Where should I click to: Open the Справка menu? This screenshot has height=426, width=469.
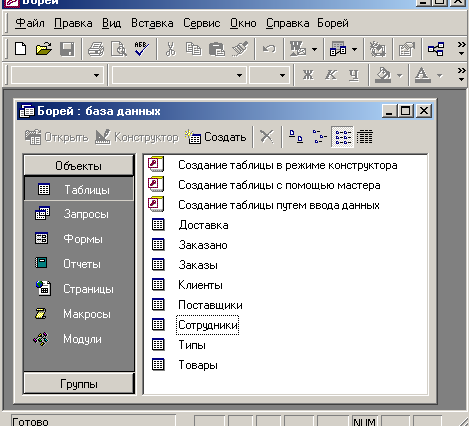287,23
